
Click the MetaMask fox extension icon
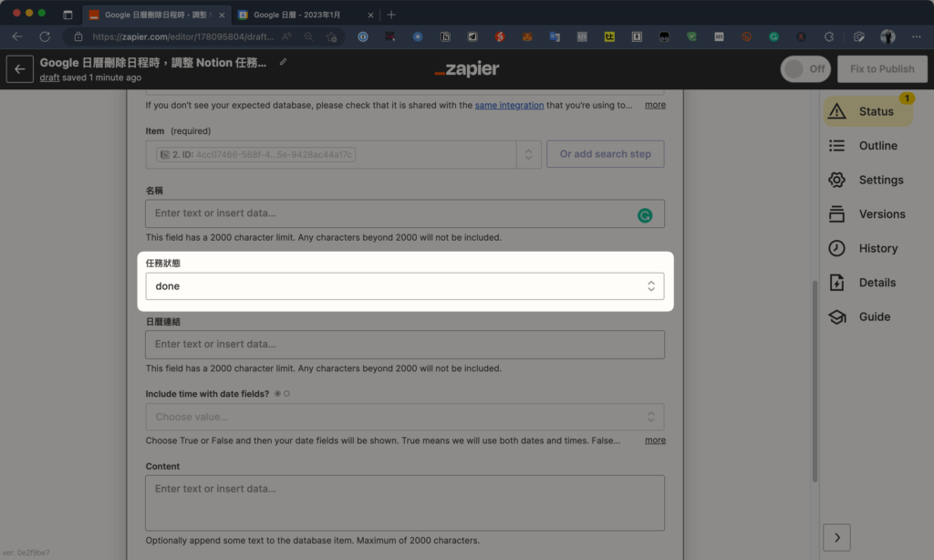point(527,36)
